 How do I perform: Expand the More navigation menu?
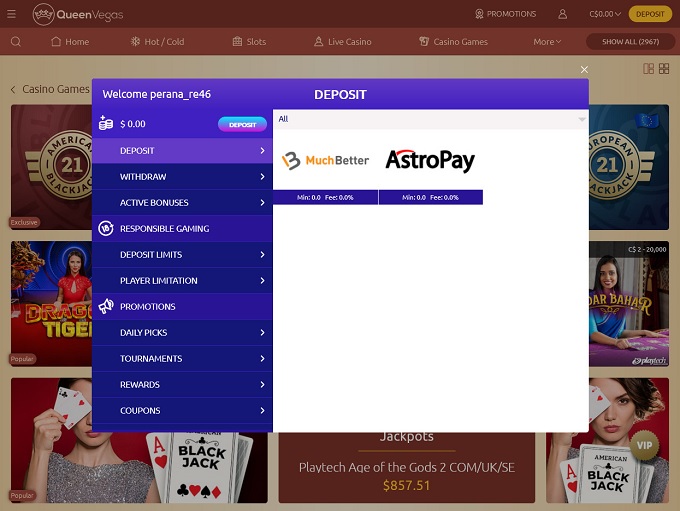click(547, 42)
